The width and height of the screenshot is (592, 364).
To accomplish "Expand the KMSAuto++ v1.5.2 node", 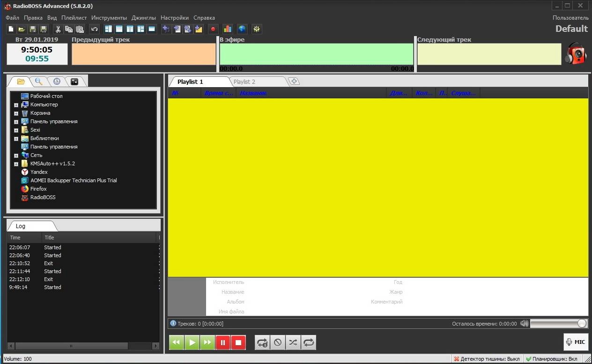I will click(16, 164).
